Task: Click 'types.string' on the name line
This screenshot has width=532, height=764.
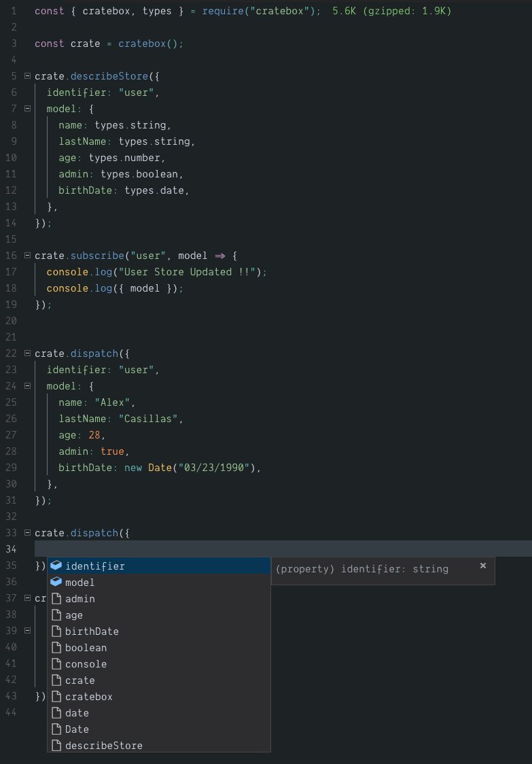Action: point(130,125)
